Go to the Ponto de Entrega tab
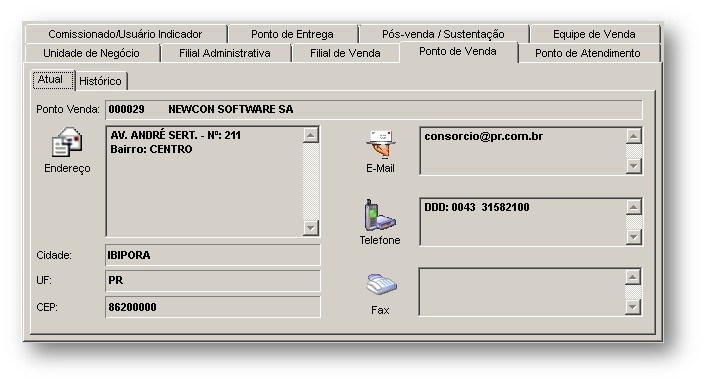This screenshot has width=706, height=385. click(x=292, y=34)
